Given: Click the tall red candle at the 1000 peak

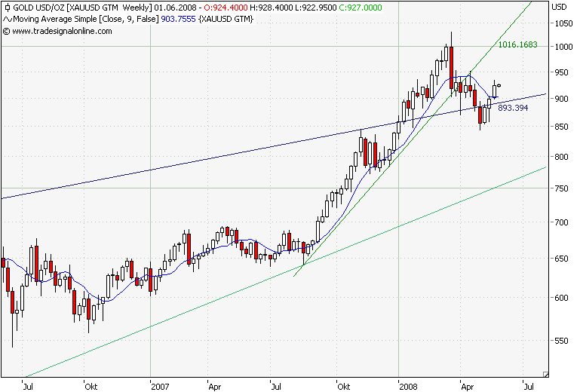Looking at the screenshot, I should (x=451, y=68).
